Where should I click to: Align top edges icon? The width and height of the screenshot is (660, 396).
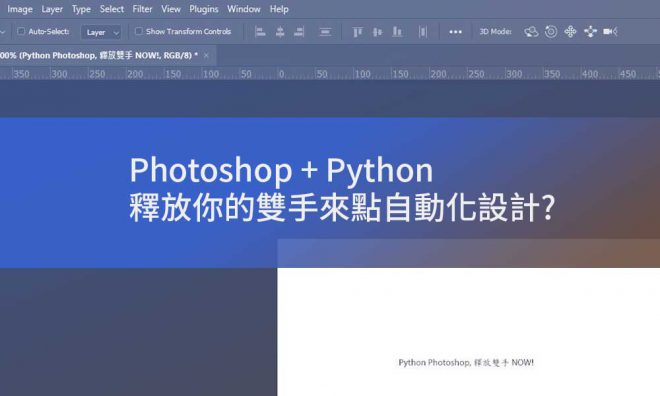tap(357, 32)
